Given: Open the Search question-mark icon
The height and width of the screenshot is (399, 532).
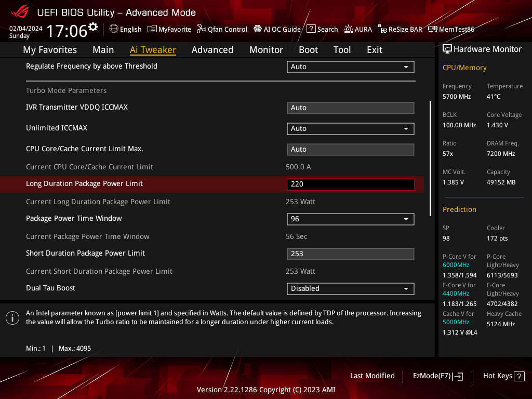Looking at the screenshot, I should click(311, 29).
